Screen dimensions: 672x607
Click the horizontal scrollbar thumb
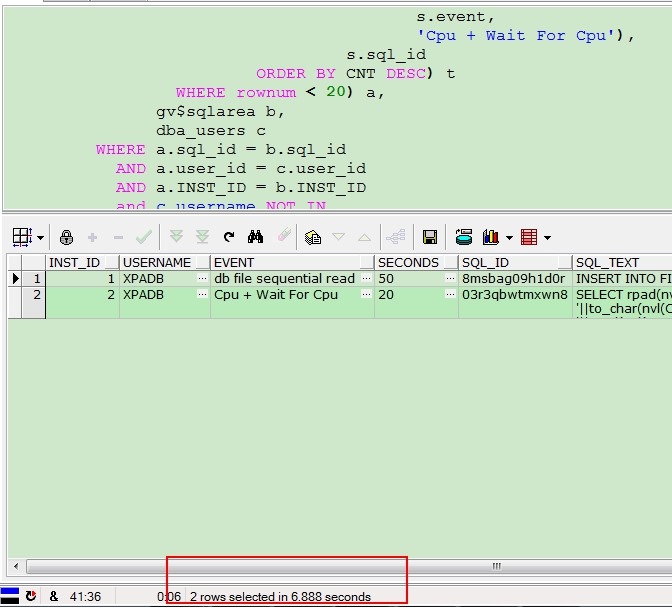[497, 566]
